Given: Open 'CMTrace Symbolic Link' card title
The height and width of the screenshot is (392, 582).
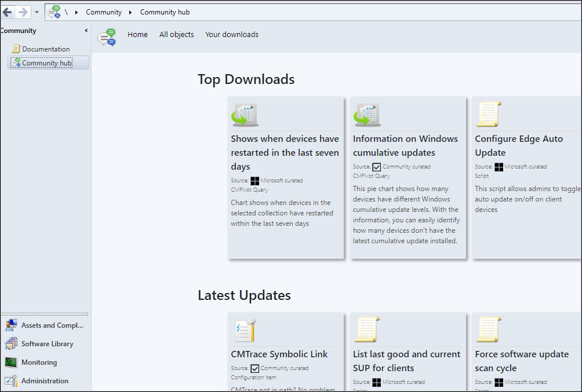Looking at the screenshot, I should coord(279,354).
